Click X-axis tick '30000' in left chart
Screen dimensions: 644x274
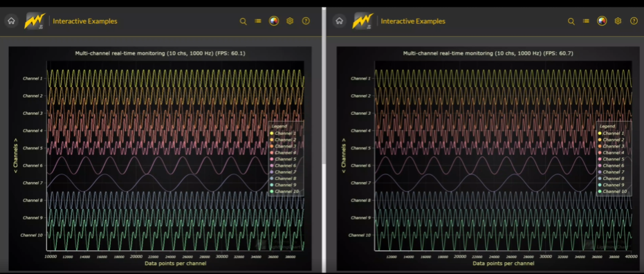tap(222, 256)
